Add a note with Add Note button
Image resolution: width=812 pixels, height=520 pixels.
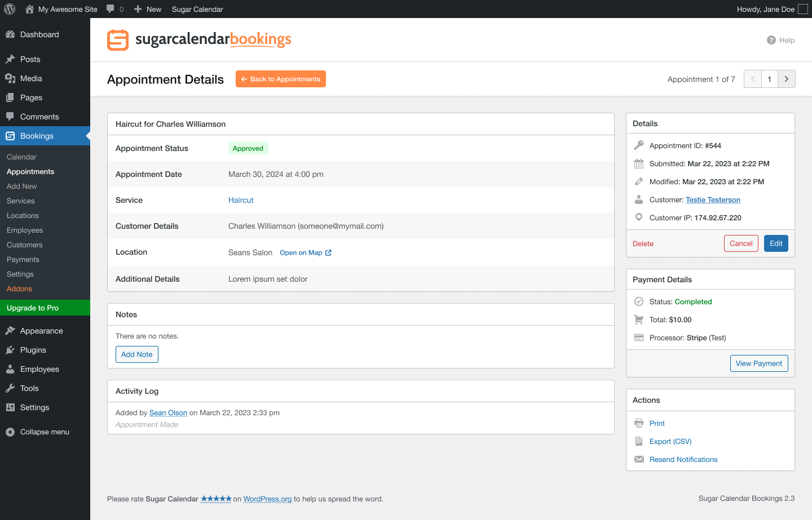[136, 354]
